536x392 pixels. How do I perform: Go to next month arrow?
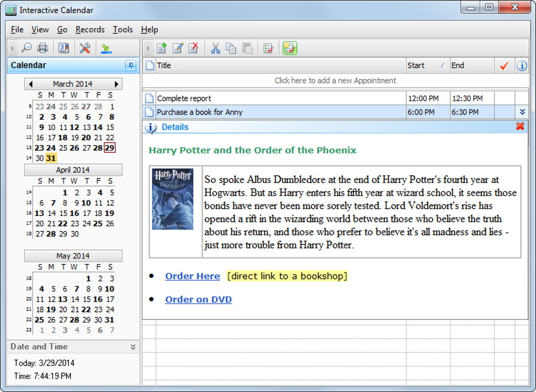pyautogui.click(x=117, y=84)
